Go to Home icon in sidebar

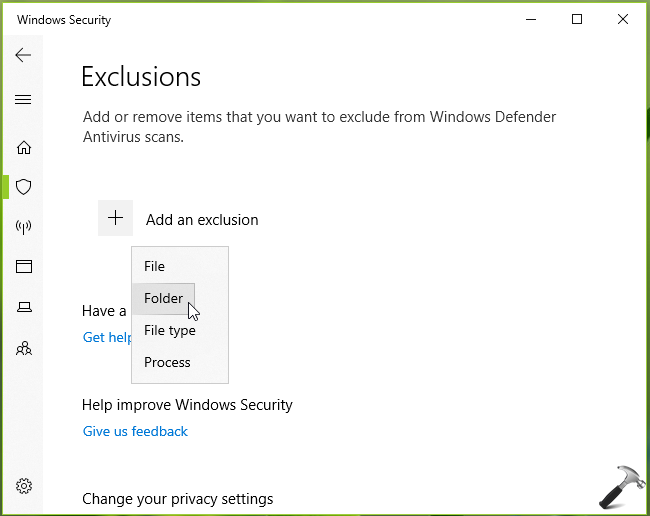24,148
